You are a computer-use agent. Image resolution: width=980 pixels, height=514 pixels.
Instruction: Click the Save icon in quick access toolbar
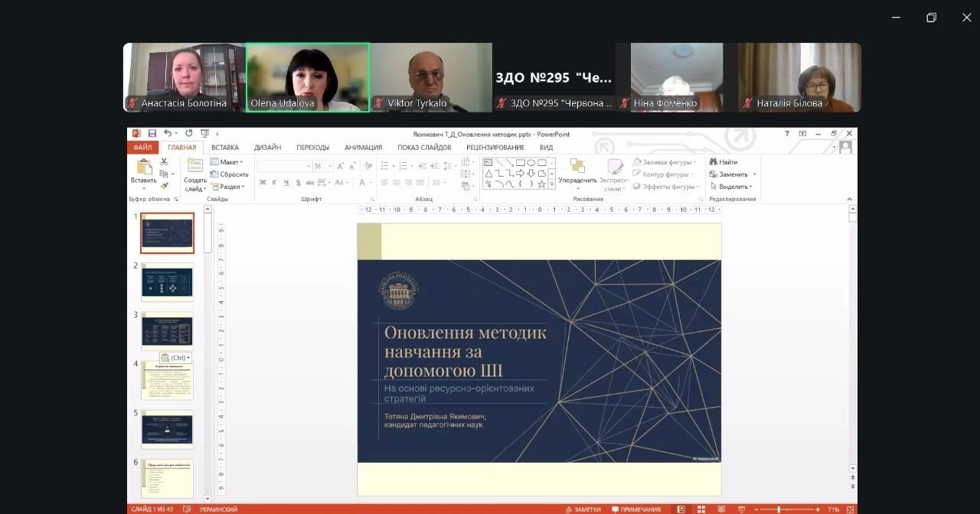152,134
